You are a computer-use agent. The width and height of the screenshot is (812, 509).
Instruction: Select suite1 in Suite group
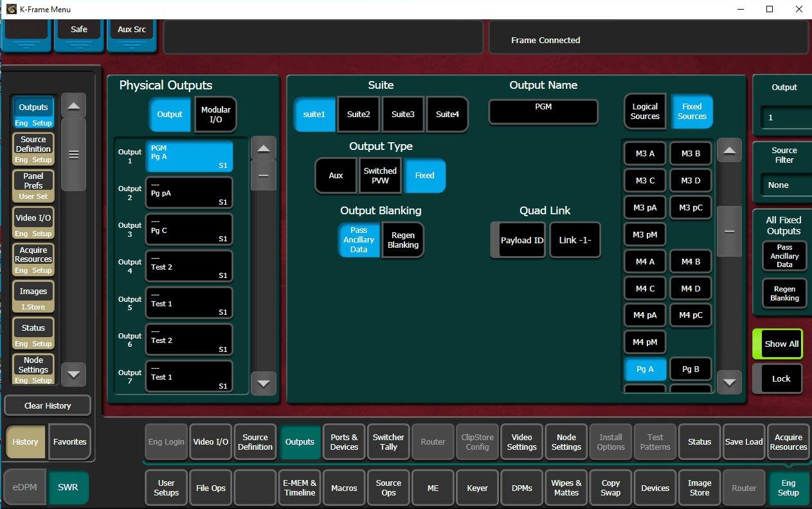(314, 114)
